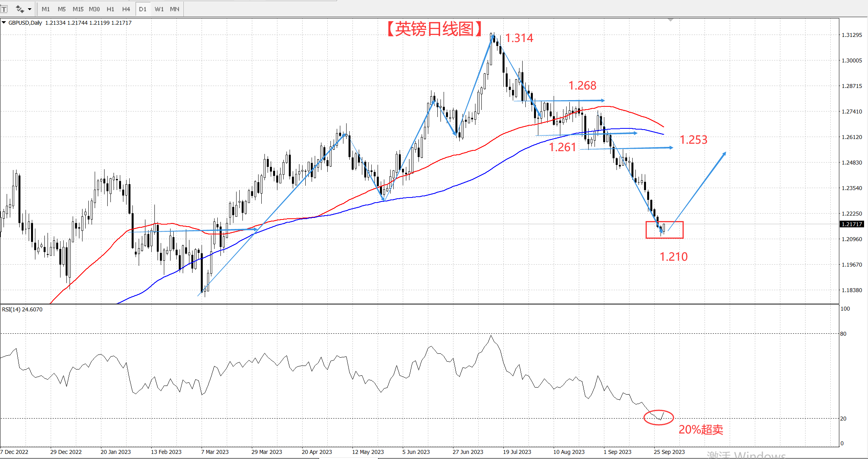Click time axis date 27 Jun 2023

(x=468, y=452)
